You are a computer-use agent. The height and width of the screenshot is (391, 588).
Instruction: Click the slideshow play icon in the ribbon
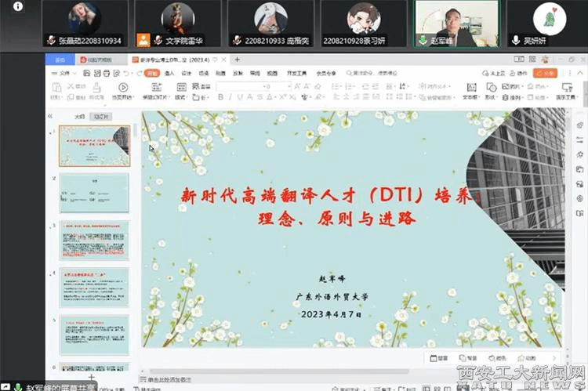point(123,87)
